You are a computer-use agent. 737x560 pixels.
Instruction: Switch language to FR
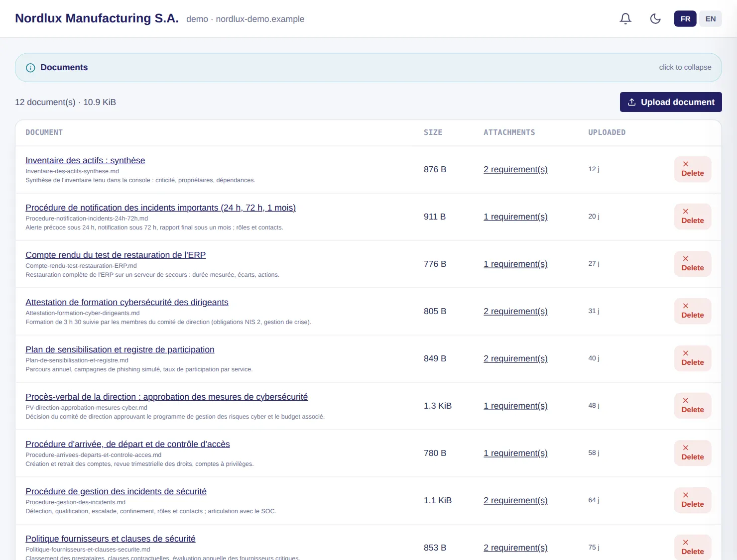[685, 19]
